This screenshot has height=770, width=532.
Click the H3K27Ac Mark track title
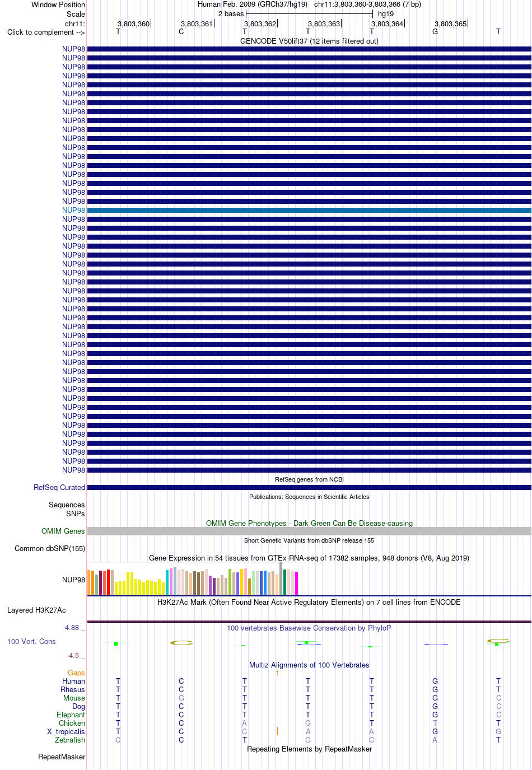click(309, 602)
